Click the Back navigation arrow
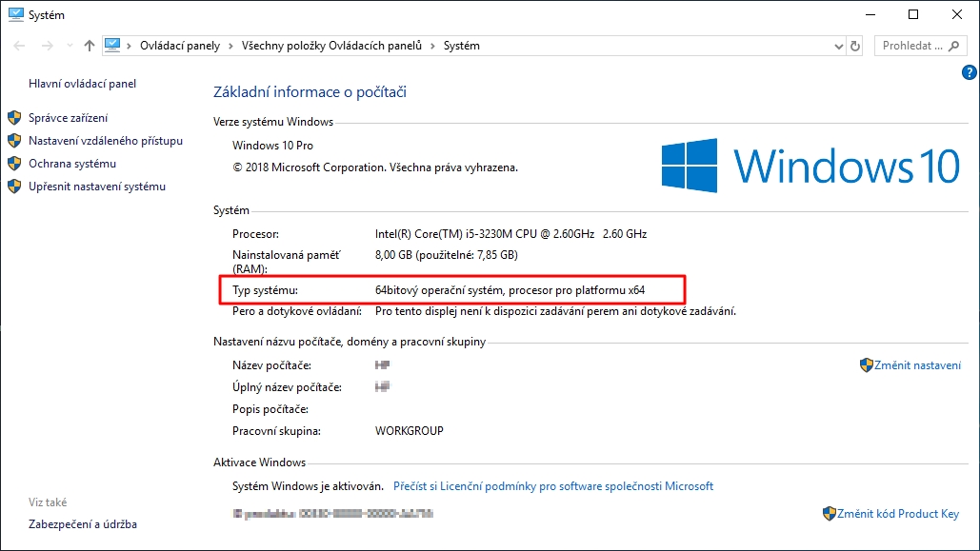Screen dimensions: 980x551 [x=21, y=46]
